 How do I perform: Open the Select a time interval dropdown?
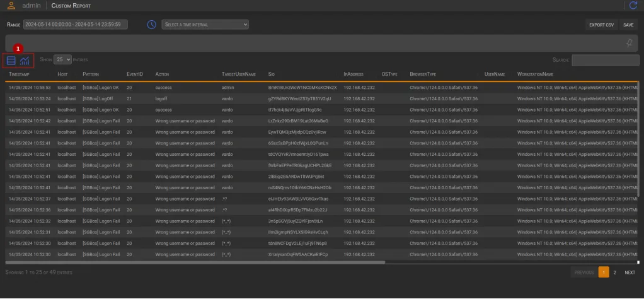point(205,25)
